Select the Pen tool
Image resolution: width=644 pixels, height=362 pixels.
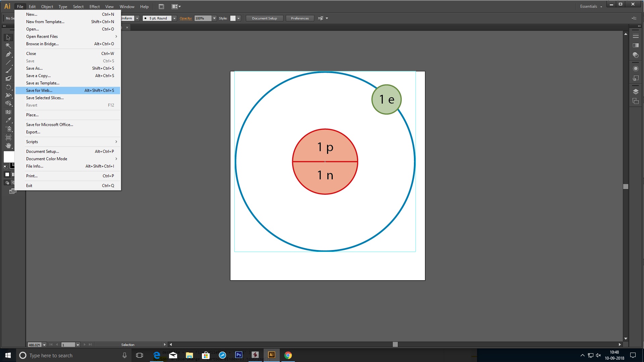pos(8,54)
